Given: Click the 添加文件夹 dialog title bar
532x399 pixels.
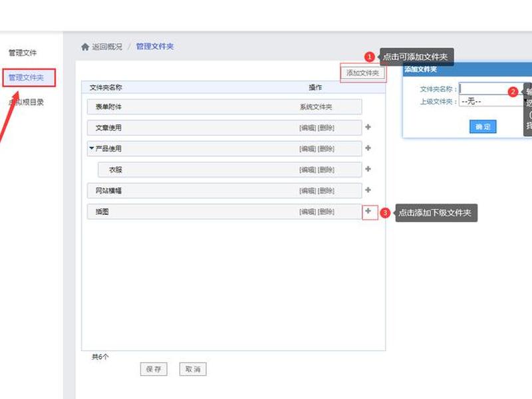Looking at the screenshot, I should pos(467,69).
